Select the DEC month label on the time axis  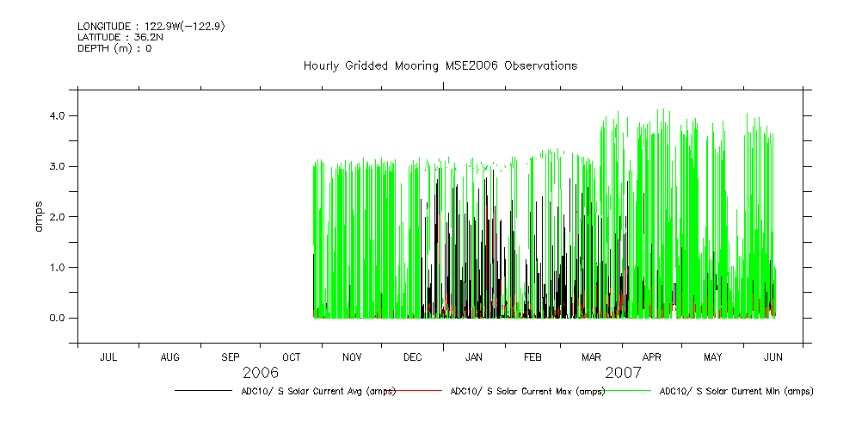tap(413, 356)
